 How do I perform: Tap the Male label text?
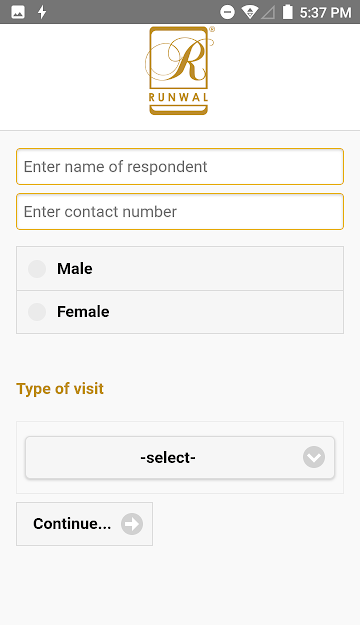coord(75,269)
